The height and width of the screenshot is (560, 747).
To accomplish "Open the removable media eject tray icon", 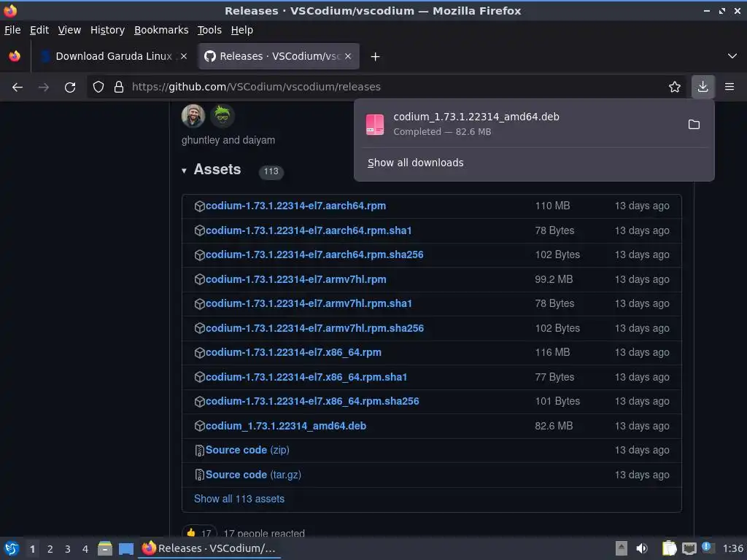I will [622, 548].
